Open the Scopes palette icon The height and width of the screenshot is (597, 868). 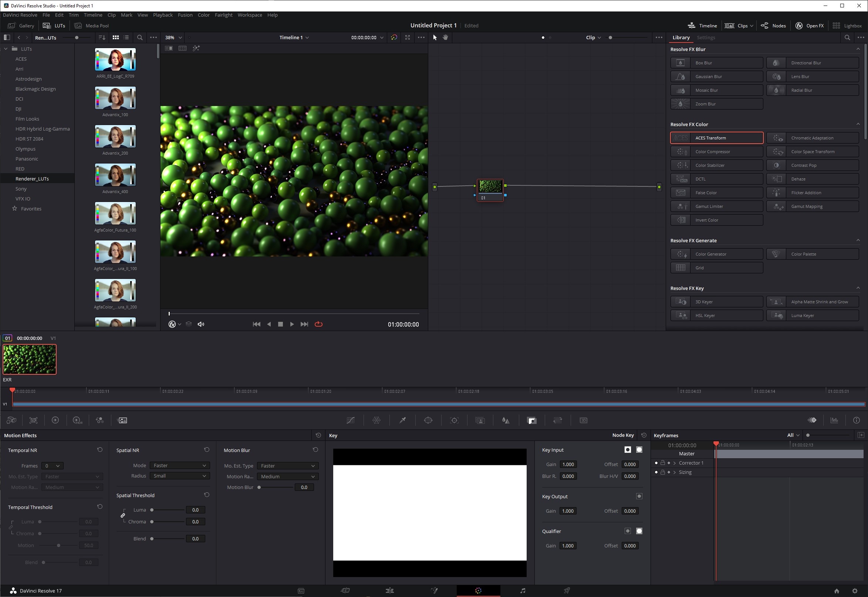[834, 421]
